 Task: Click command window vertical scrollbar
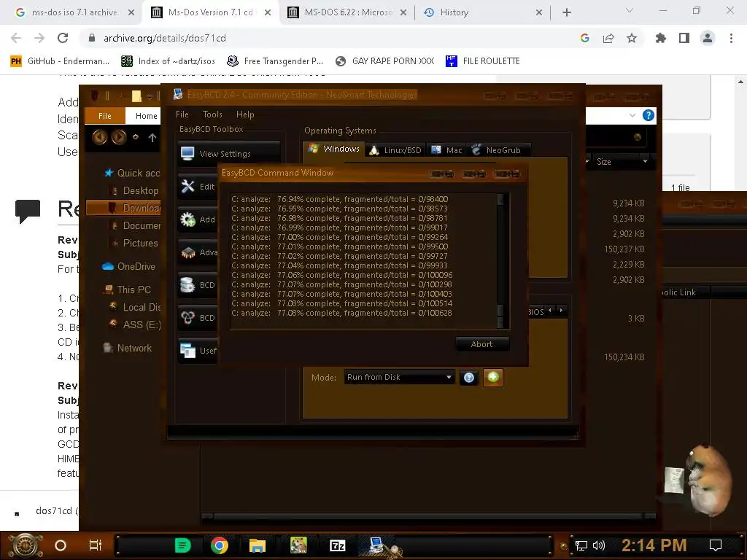(x=500, y=260)
